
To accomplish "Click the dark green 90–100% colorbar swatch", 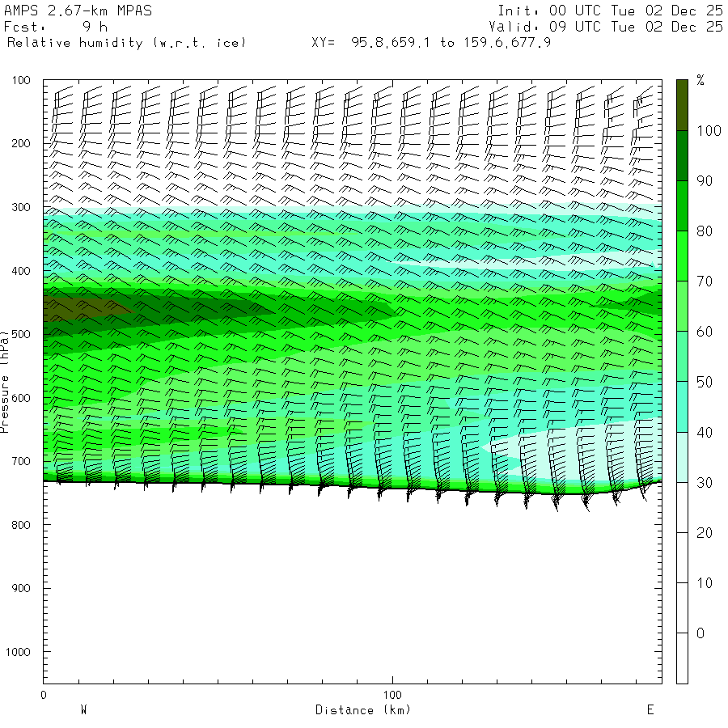I will point(682,155).
